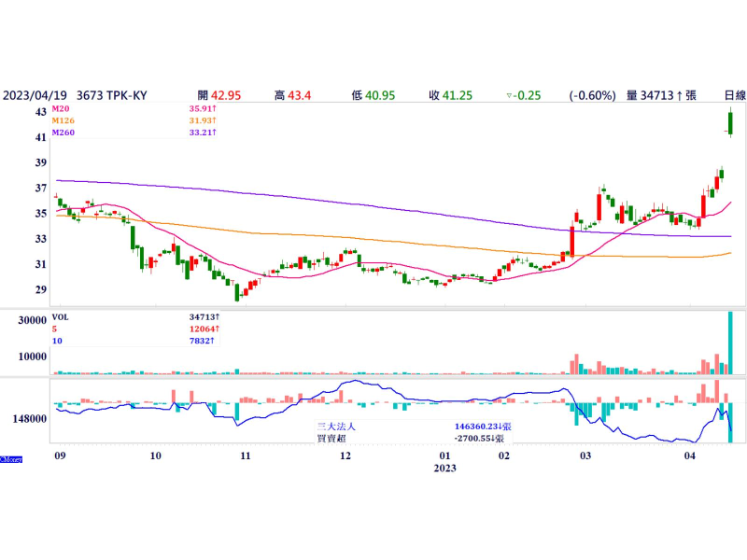
Task: Click the CMoney logo in bottom-left corner
Action: pos(10,458)
